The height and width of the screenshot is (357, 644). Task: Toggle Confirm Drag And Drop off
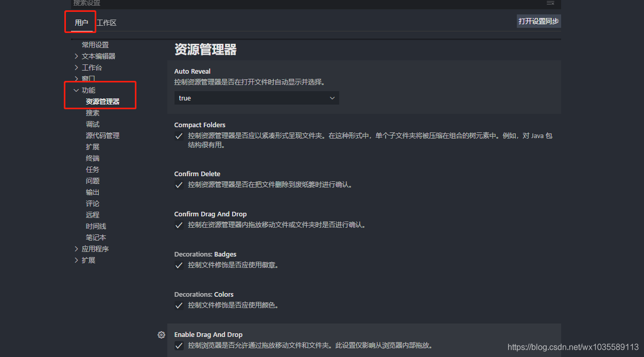tap(179, 225)
